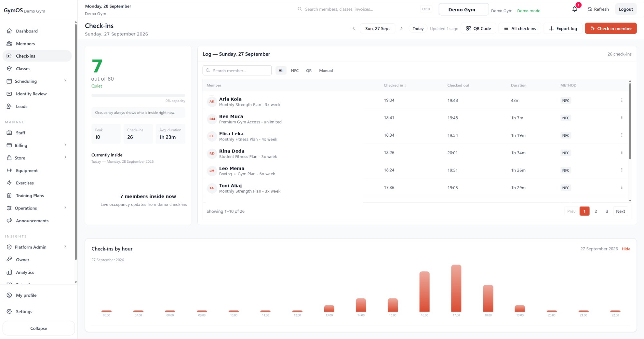Click the Exercises lightning icon
Image resolution: width=644 pixels, height=339 pixels.
[9, 183]
